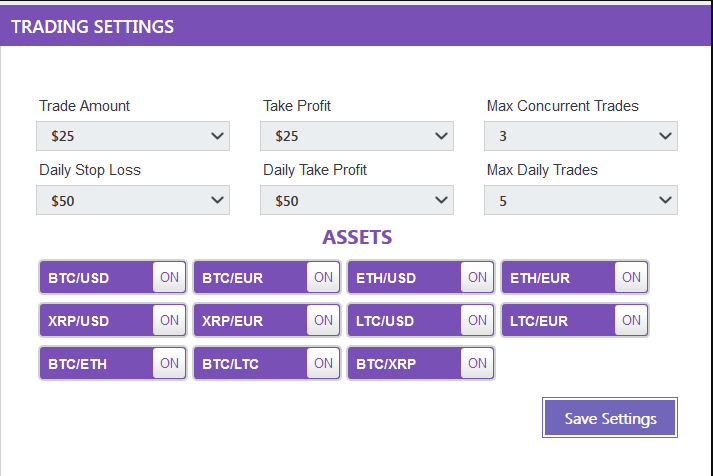Toggle the BTC/USD asset switch
Viewport: 713px width, 476px height.
(169, 278)
